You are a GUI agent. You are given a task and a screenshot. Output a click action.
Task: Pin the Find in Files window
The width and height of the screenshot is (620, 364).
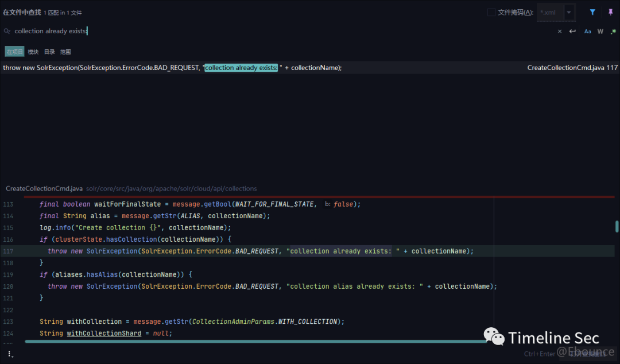pos(610,12)
